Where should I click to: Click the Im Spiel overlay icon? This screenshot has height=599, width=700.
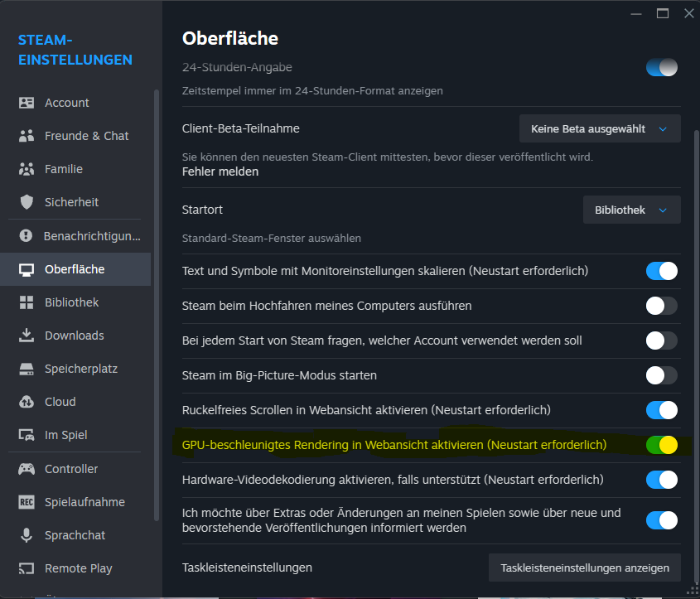pos(27,435)
